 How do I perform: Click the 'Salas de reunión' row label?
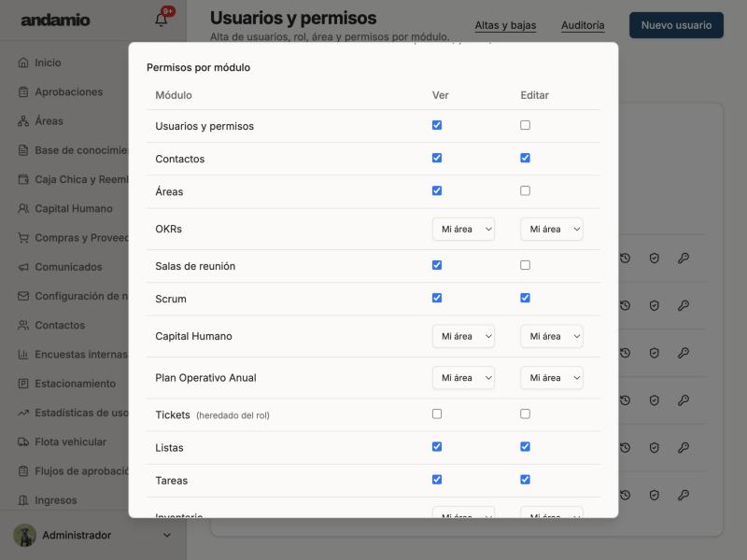coord(195,266)
